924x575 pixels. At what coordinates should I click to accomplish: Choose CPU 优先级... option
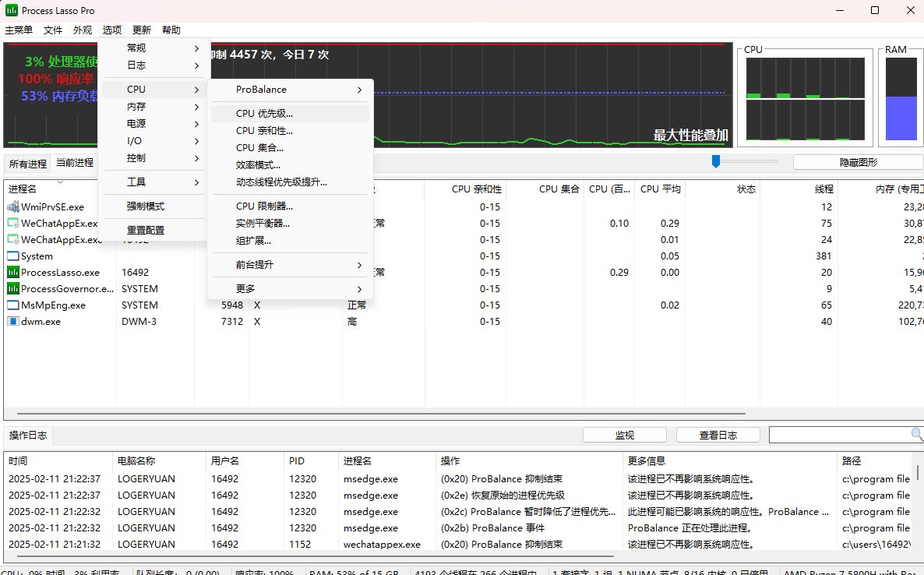[x=290, y=114]
